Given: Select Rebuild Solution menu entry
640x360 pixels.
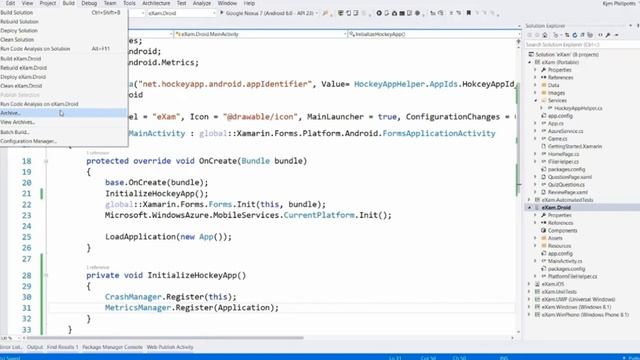Looking at the screenshot, I should (x=63, y=22).
